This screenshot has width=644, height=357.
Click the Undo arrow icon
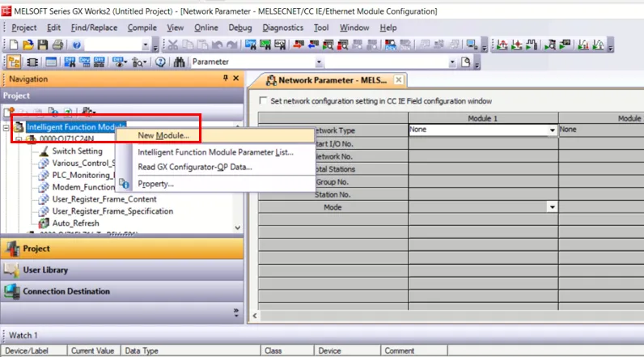coord(218,45)
